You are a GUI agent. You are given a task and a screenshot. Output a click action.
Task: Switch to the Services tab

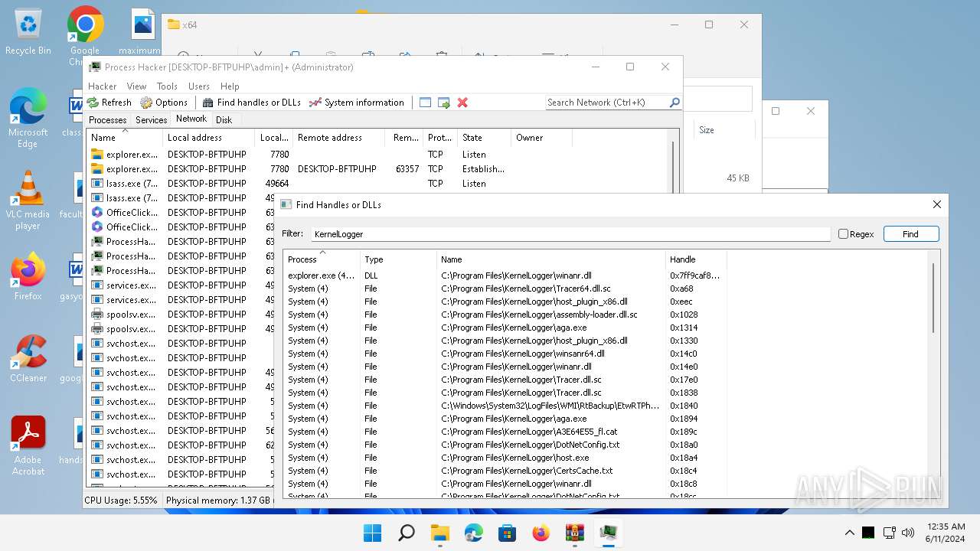[151, 120]
